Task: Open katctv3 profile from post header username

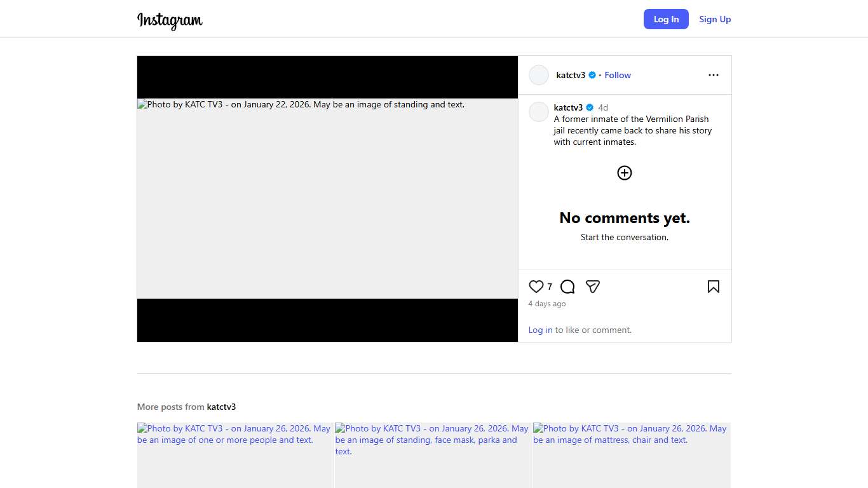Action: point(571,75)
